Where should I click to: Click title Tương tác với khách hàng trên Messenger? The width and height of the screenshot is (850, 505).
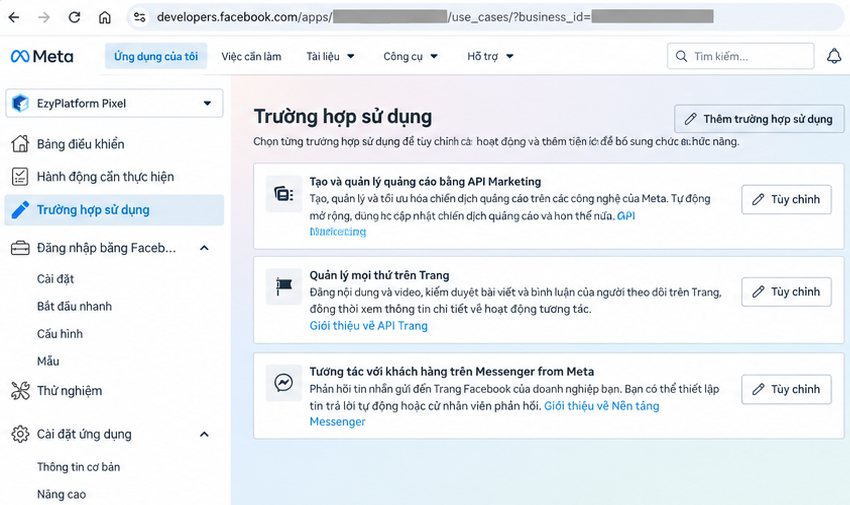pyautogui.click(x=452, y=372)
